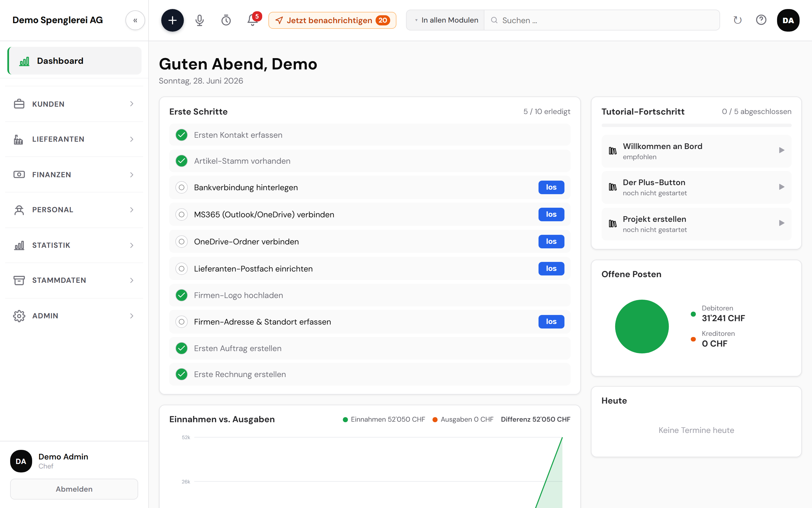Open DA user avatar in top right
The width and height of the screenshot is (812, 508).
pos(788,20)
